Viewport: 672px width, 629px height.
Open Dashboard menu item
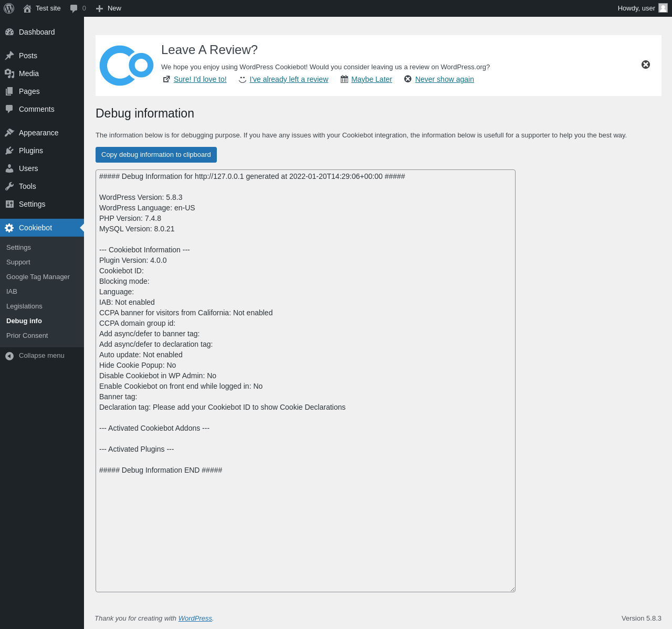point(42,32)
